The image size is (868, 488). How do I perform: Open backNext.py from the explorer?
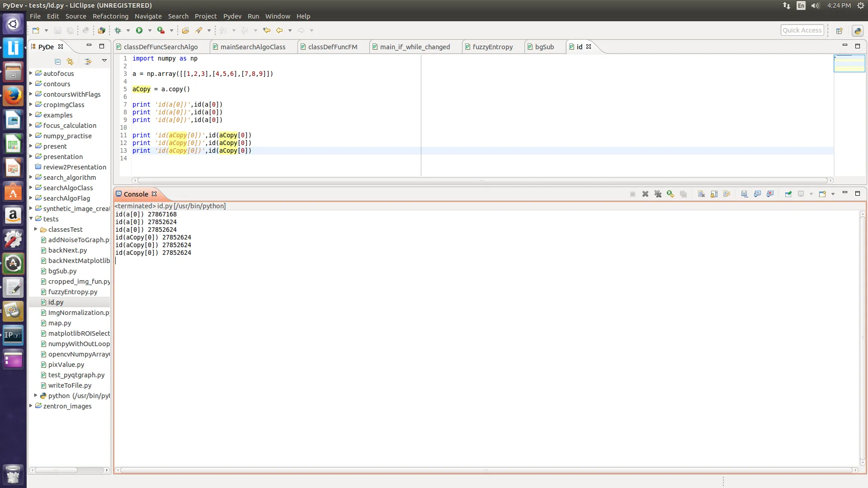[x=67, y=250]
